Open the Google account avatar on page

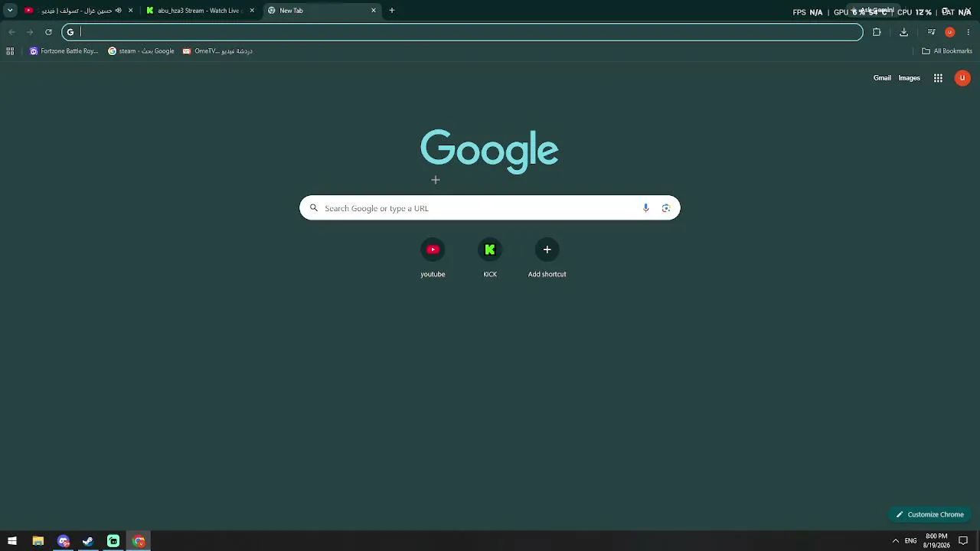962,78
